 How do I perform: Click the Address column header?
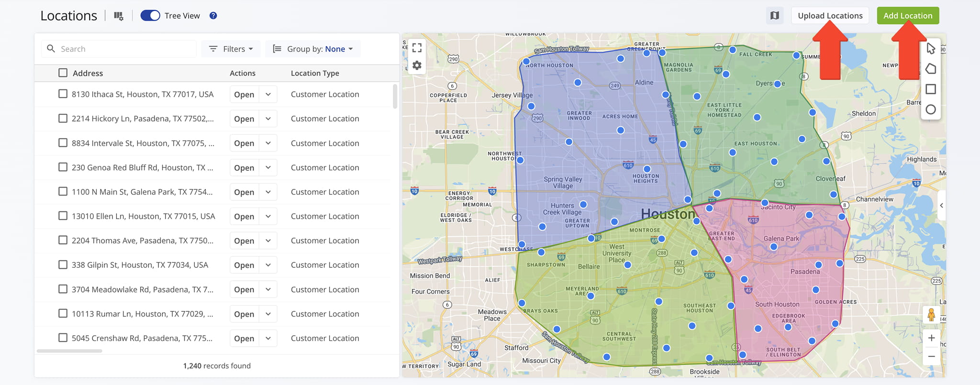88,73
